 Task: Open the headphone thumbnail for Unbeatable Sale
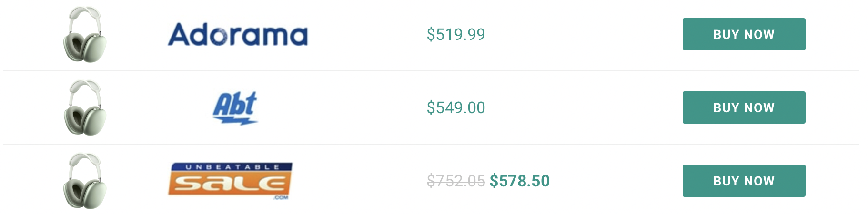click(85, 181)
